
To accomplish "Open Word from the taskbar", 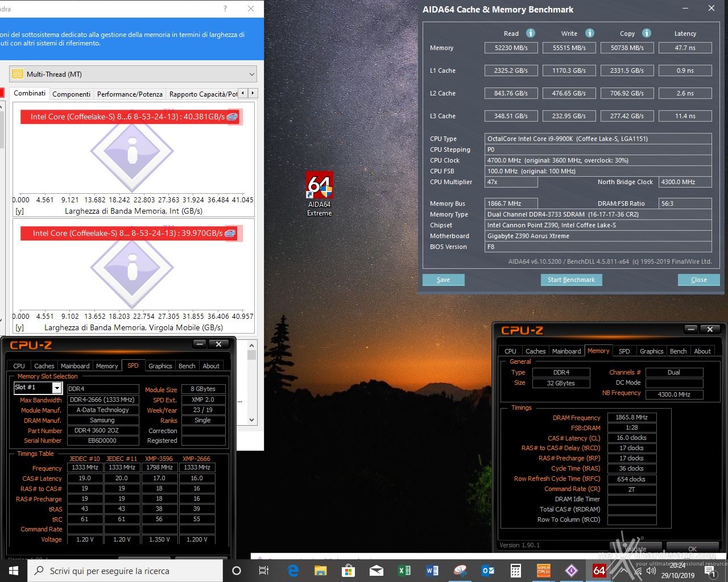I will (432, 571).
